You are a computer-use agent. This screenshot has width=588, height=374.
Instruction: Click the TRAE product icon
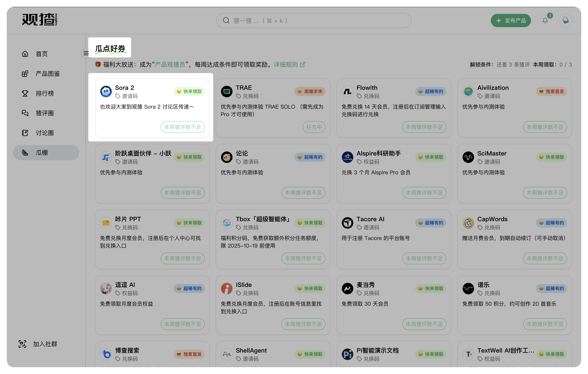tap(226, 92)
